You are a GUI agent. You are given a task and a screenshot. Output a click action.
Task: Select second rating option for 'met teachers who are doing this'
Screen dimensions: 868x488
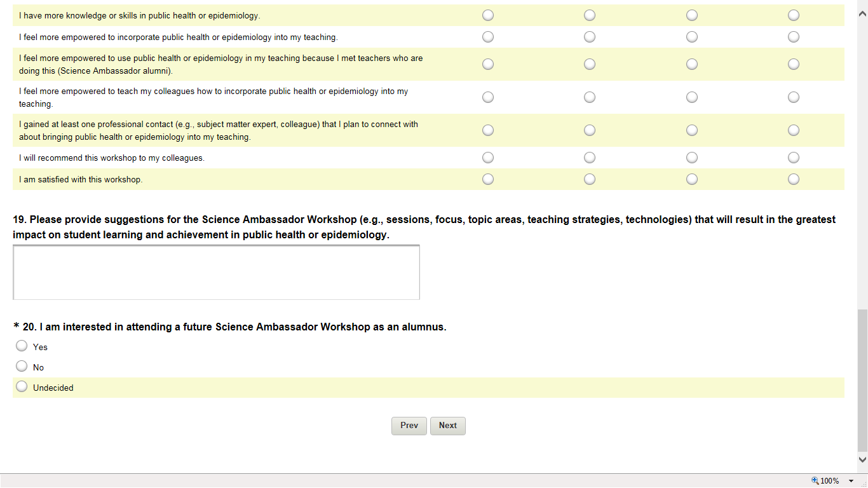(590, 64)
